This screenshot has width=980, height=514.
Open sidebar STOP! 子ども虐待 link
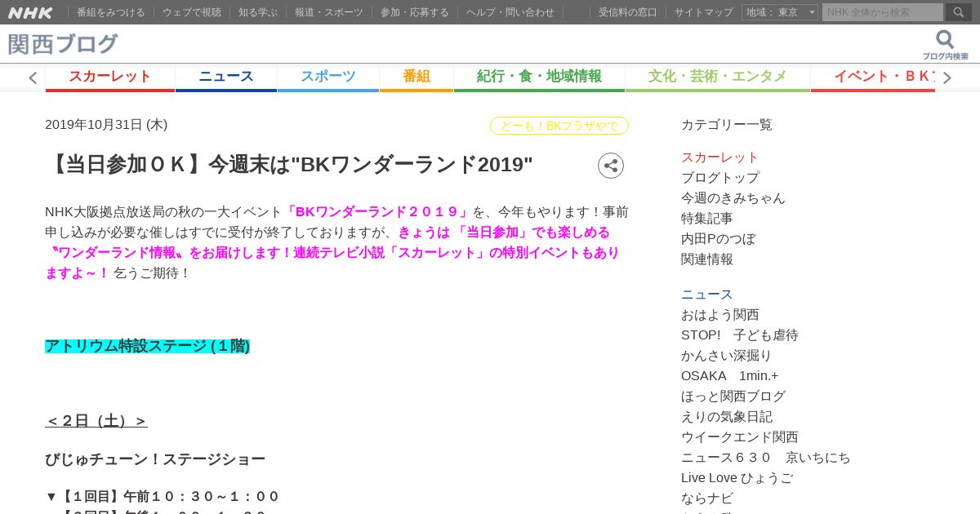[740, 335]
